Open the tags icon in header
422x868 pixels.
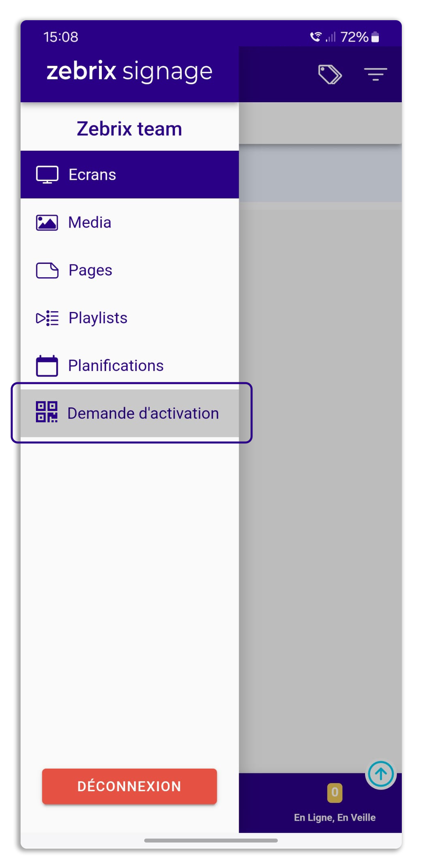330,74
